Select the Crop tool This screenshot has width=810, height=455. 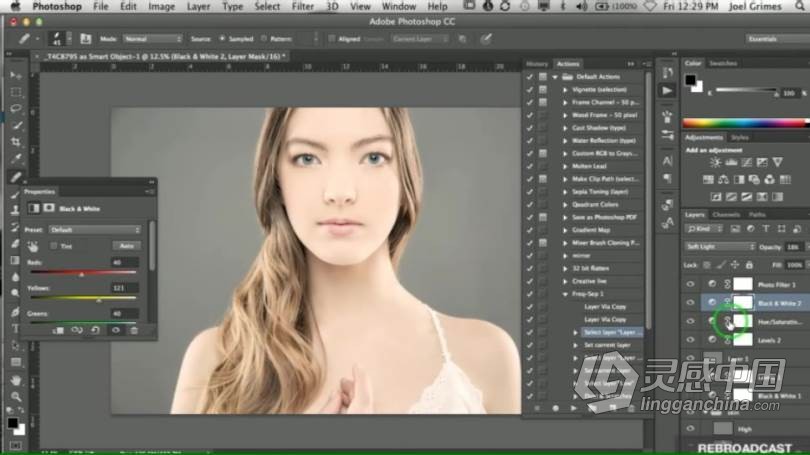coord(15,142)
